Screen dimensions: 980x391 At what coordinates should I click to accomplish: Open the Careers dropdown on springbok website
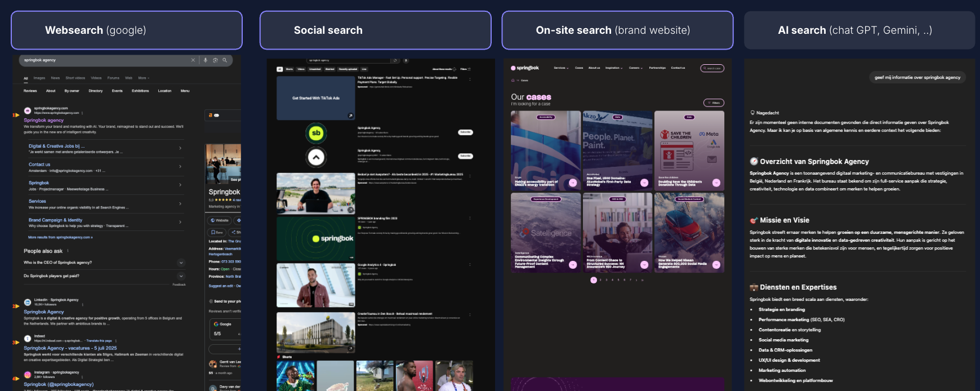[x=635, y=68]
